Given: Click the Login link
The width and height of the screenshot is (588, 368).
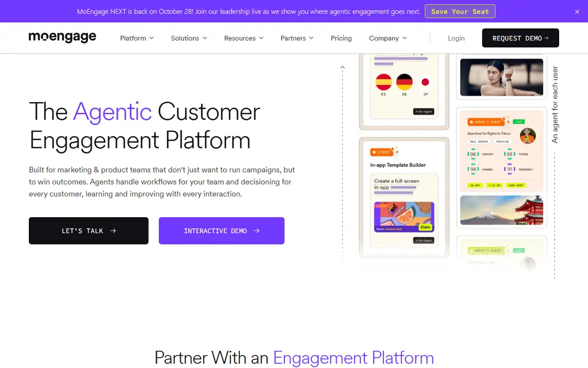Looking at the screenshot, I should [x=456, y=38].
